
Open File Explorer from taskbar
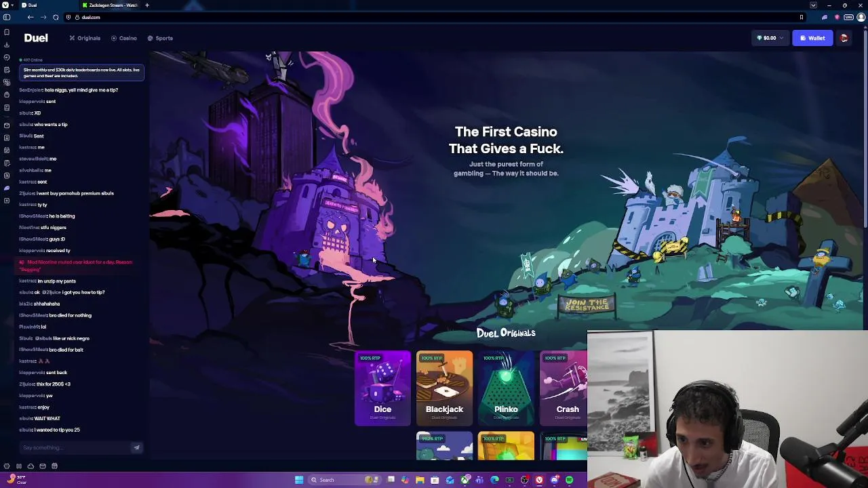pos(420,480)
